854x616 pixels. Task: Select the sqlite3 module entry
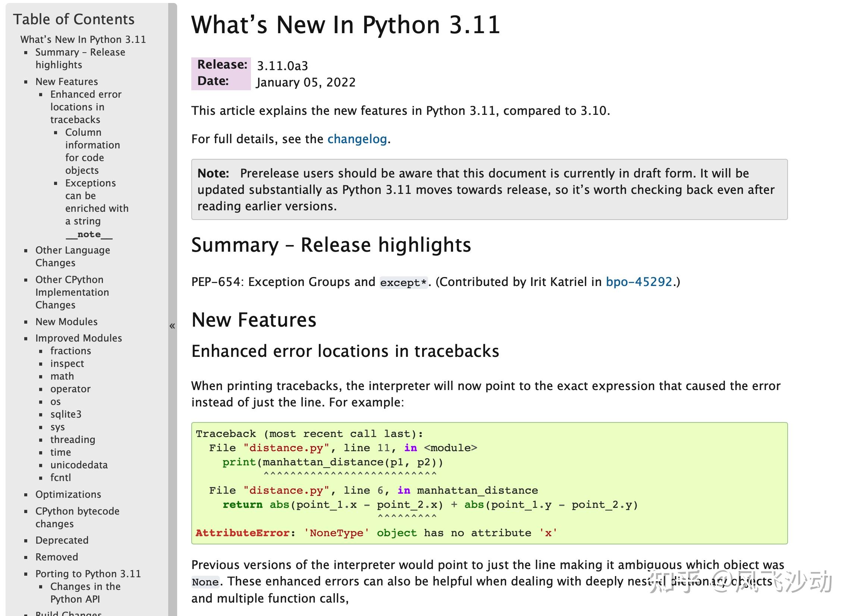tap(66, 414)
